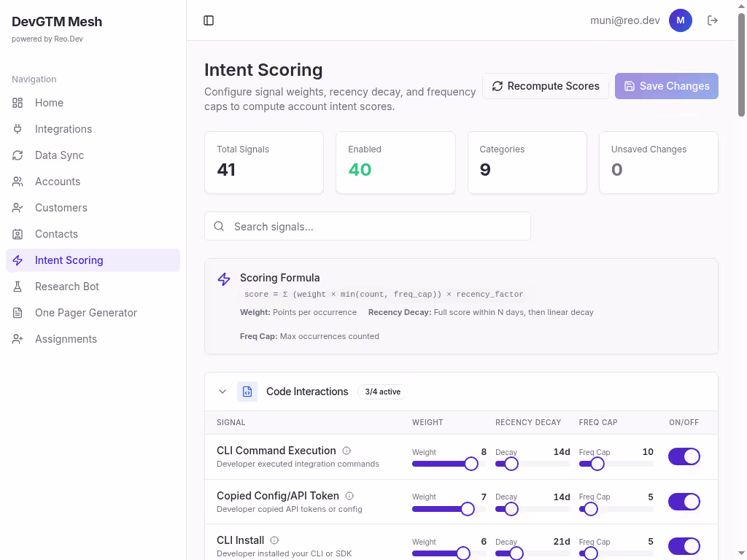747x560 pixels.
Task: Adjust CLI Command Execution decay slider
Action: (533, 464)
